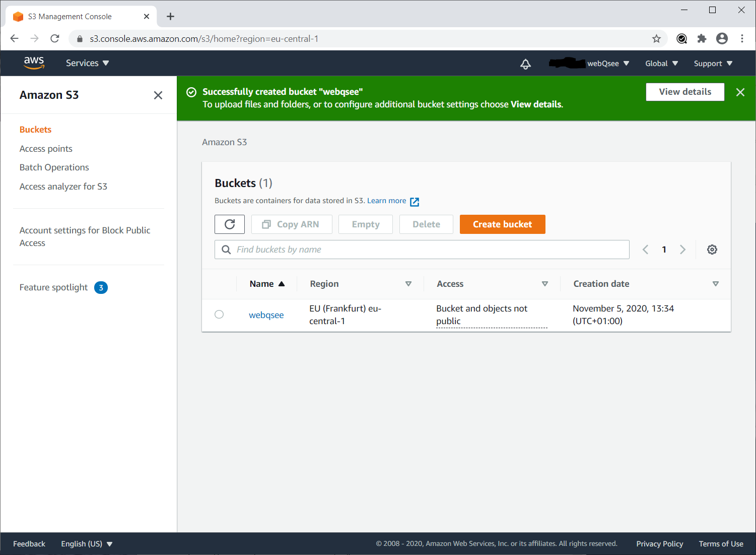This screenshot has height=555, width=756.
Task: Close the S3 Management Console tab
Action: coord(147,17)
